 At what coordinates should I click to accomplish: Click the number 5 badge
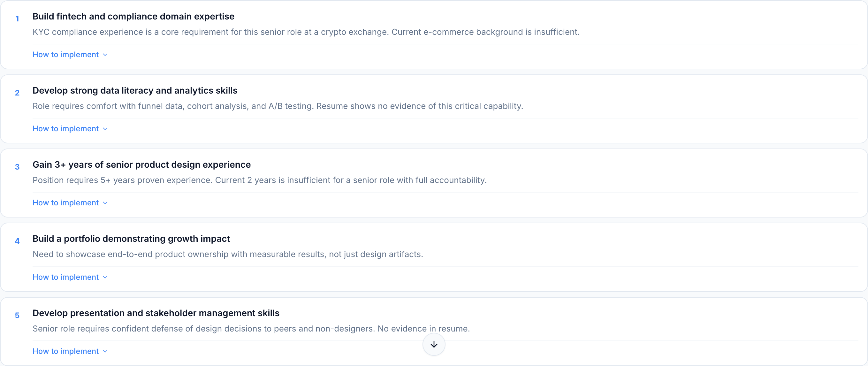17,316
